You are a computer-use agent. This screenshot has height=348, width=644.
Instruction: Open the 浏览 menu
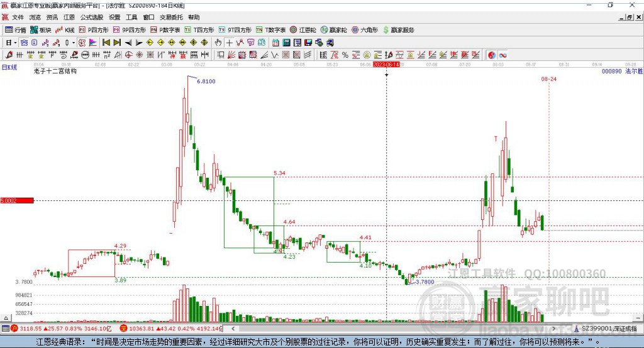pyautogui.click(x=35, y=17)
